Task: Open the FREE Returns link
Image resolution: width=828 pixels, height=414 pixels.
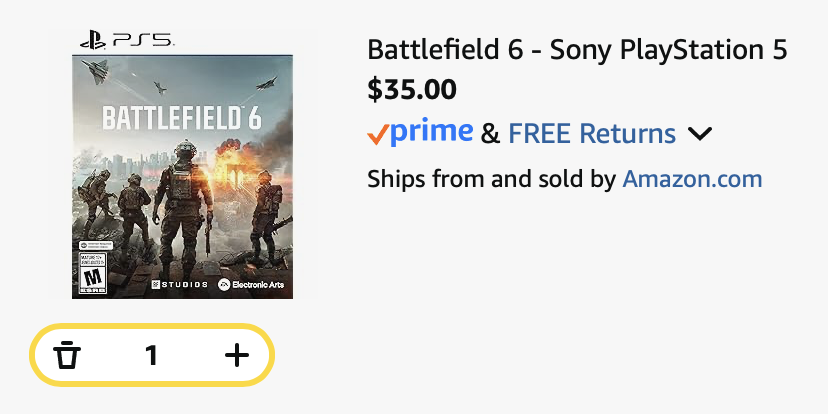Action: pyautogui.click(x=592, y=133)
